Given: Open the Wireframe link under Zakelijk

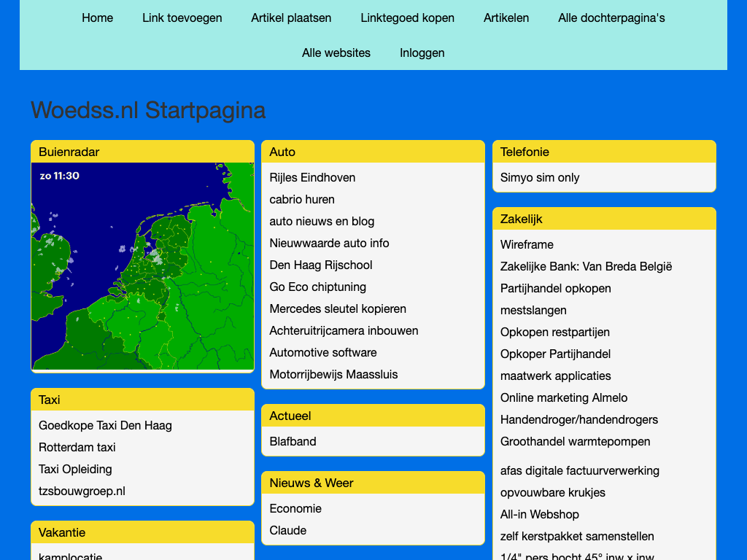Looking at the screenshot, I should 527,244.
